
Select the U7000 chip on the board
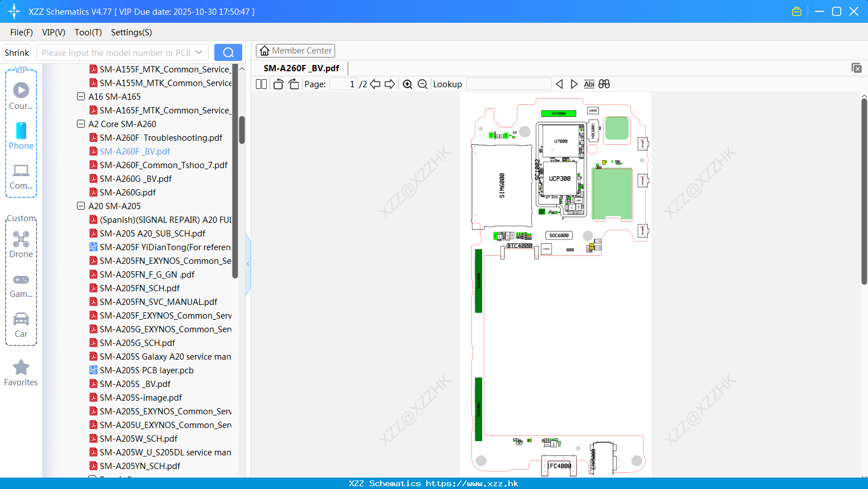(561, 141)
